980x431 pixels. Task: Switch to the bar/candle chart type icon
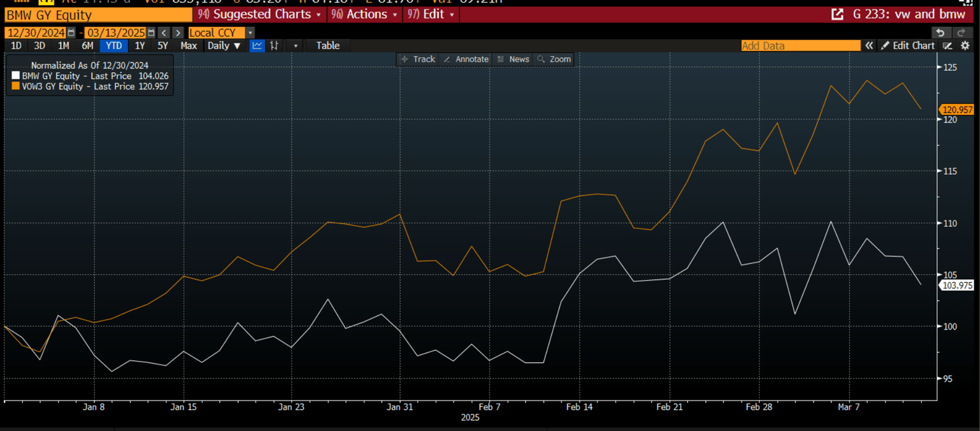[x=274, y=45]
